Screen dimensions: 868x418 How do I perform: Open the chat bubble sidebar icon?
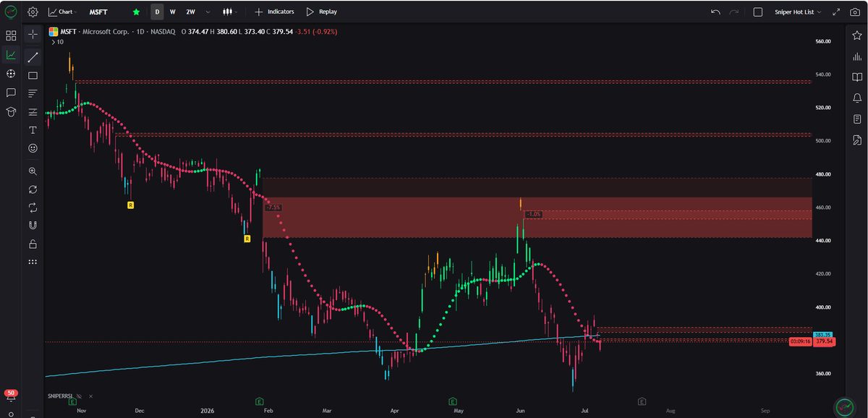pos(11,93)
